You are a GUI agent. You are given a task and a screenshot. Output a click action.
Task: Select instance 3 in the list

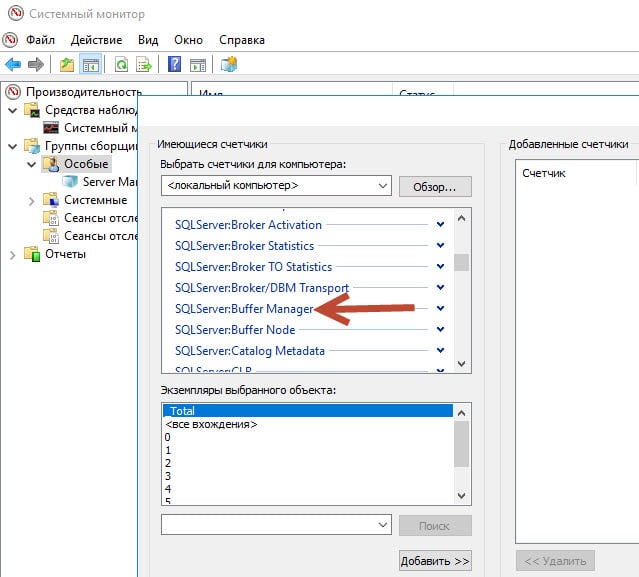[x=308, y=476]
